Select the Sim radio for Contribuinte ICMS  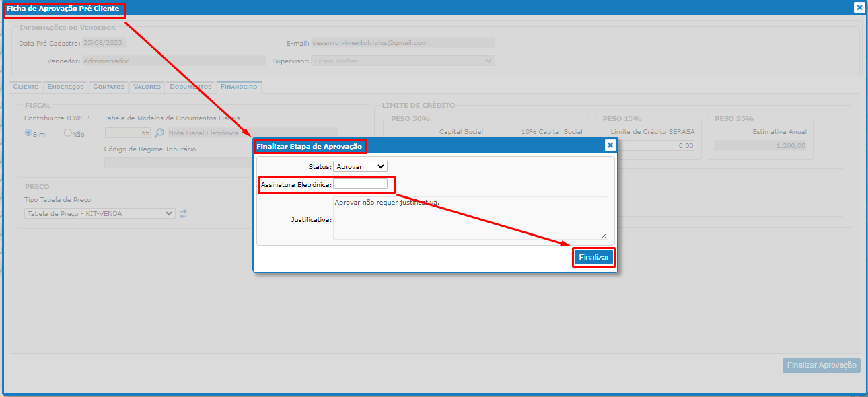(29, 133)
